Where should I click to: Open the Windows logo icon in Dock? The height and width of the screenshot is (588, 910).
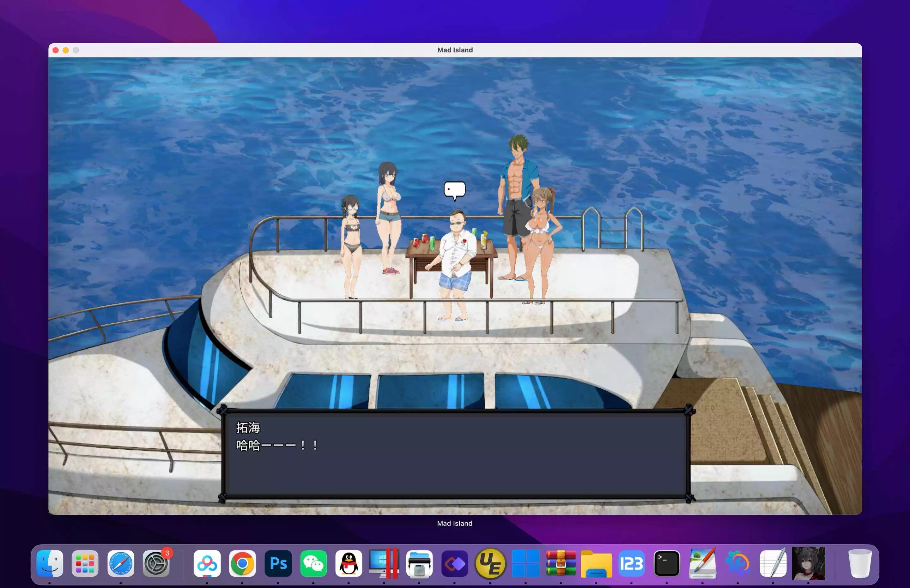point(526,564)
